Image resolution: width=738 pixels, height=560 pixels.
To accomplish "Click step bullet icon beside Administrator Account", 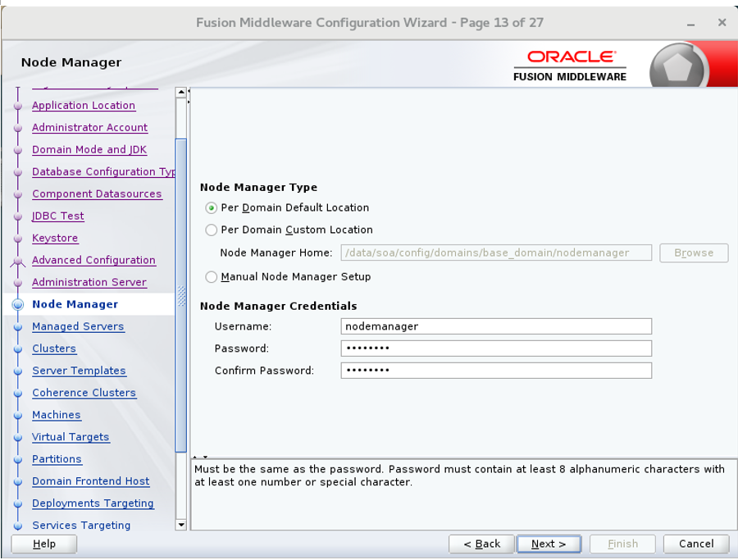I will pyautogui.click(x=18, y=128).
